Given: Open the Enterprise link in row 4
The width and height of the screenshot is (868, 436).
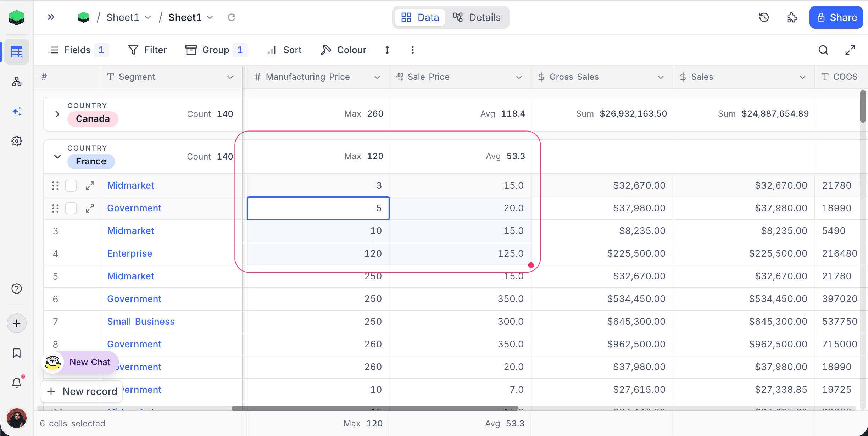Looking at the screenshot, I should 129,253.
